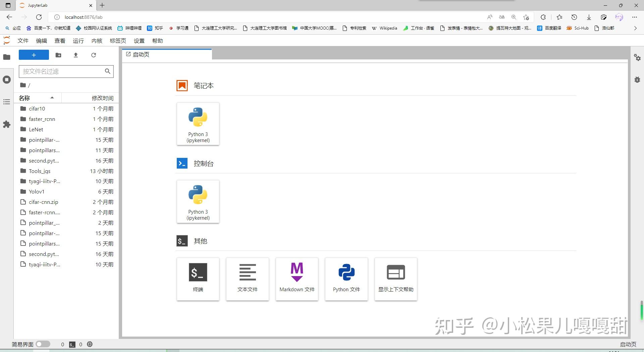Open the table of contents sidebar
The image size is (644, 352).
(7, 102)
